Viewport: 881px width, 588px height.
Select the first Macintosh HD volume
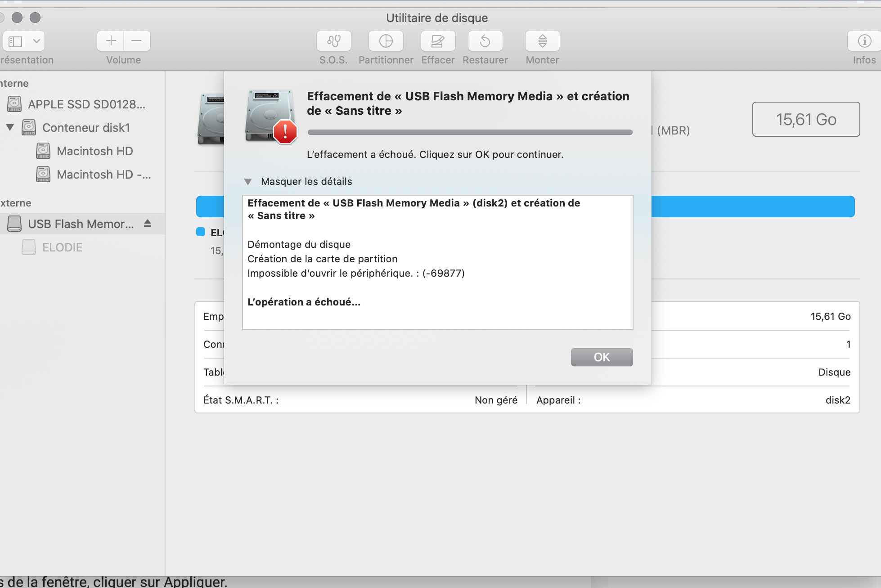pyautogui.click(x=94, y=151)
